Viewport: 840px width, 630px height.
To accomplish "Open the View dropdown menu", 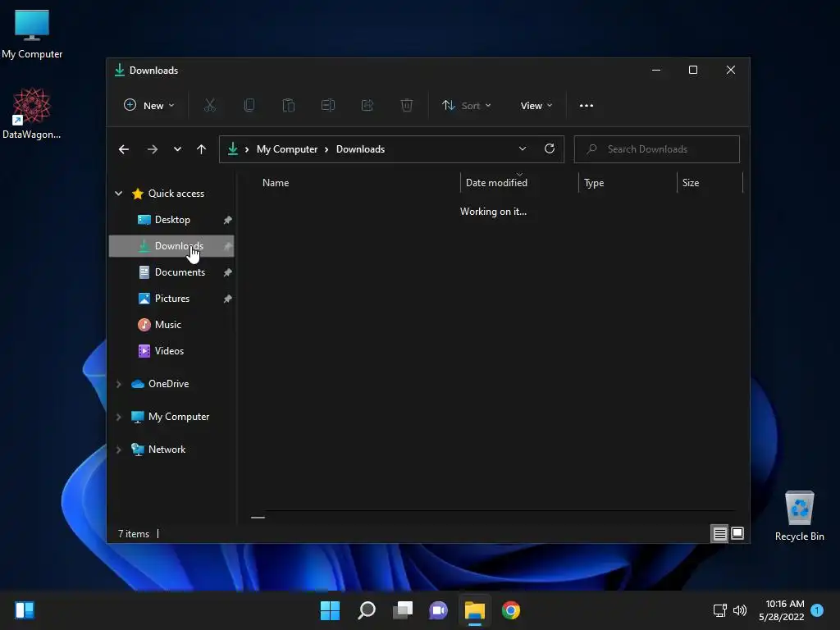I will pos(536,106).
